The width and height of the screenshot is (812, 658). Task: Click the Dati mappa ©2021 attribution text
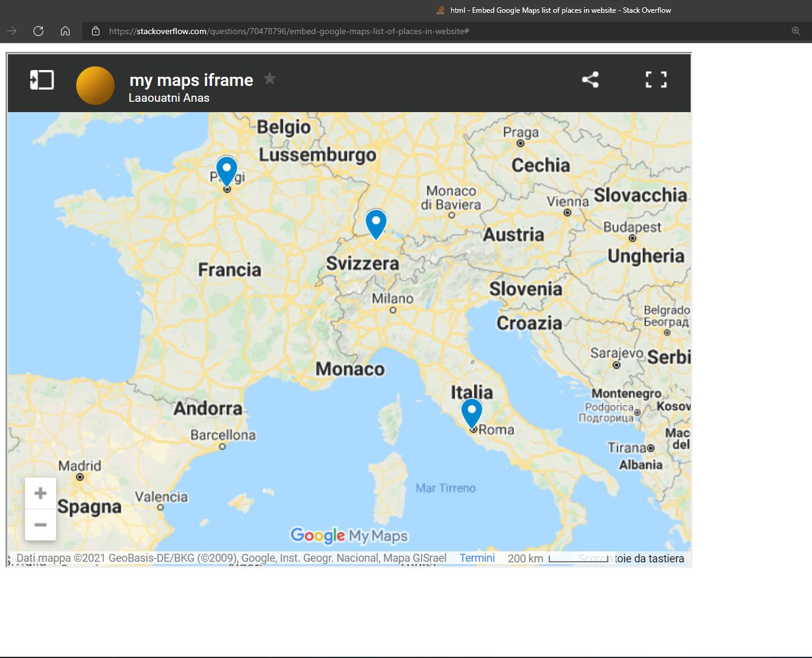click(232, 558)
